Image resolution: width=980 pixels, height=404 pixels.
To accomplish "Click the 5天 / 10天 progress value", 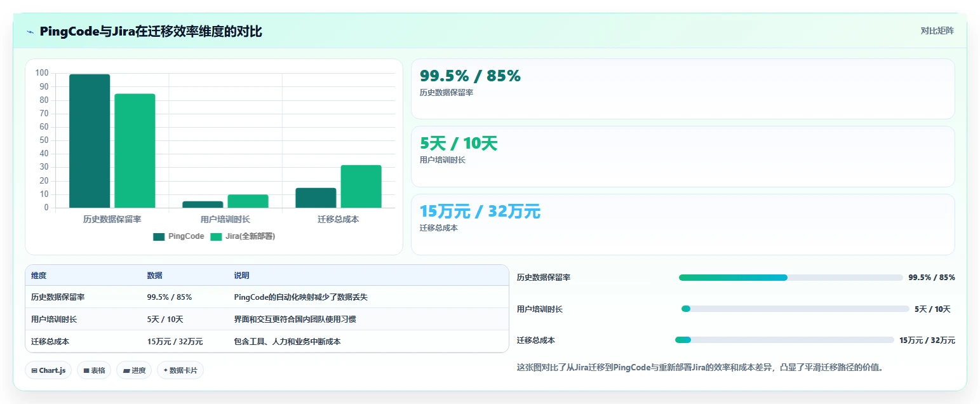I will point(932,309).
